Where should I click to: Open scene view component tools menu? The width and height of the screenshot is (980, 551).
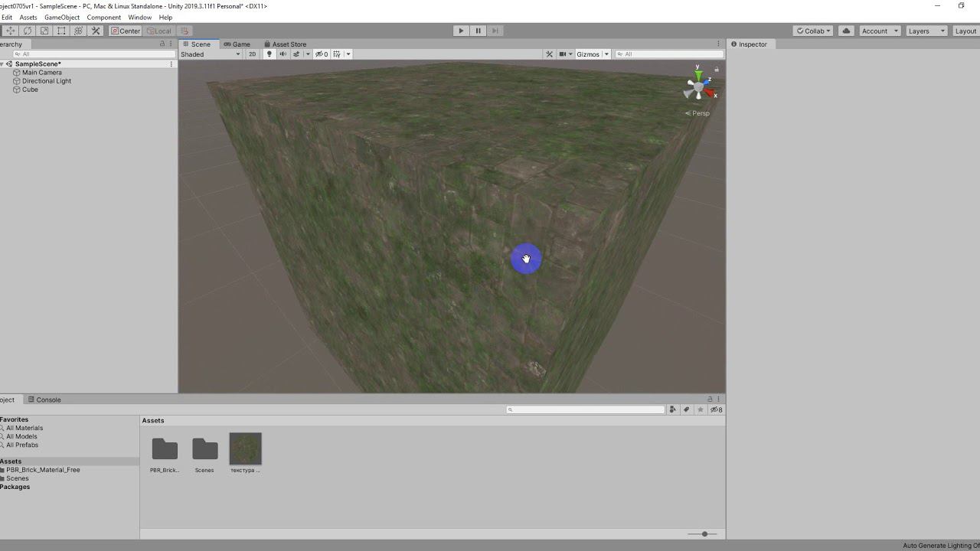tap(549, 54)
